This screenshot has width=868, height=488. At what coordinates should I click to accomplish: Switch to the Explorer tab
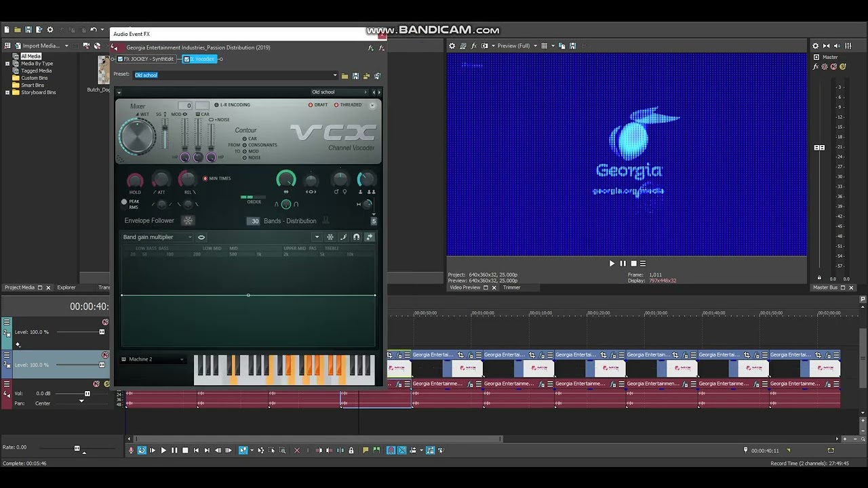[x=66, y=287]
